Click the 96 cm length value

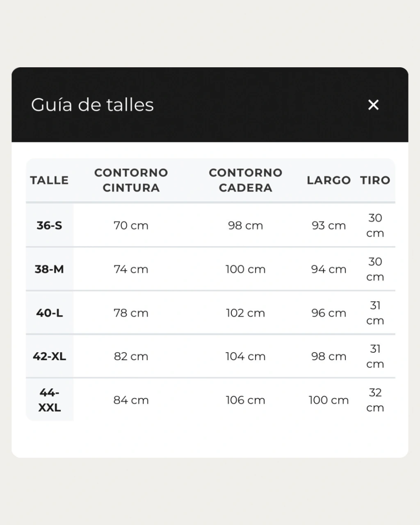pyautogui.click(x=329, y=313)
